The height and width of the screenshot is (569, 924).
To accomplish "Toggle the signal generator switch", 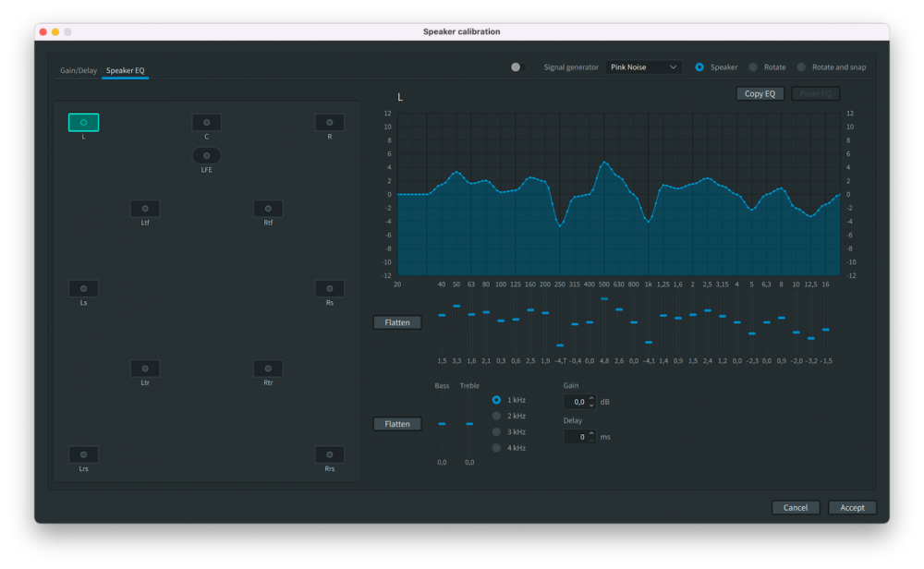I will click(x=519, y=67).
